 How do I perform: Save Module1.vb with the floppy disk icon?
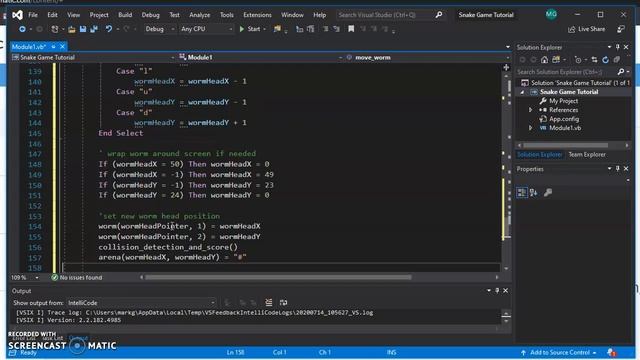(83, 29)
